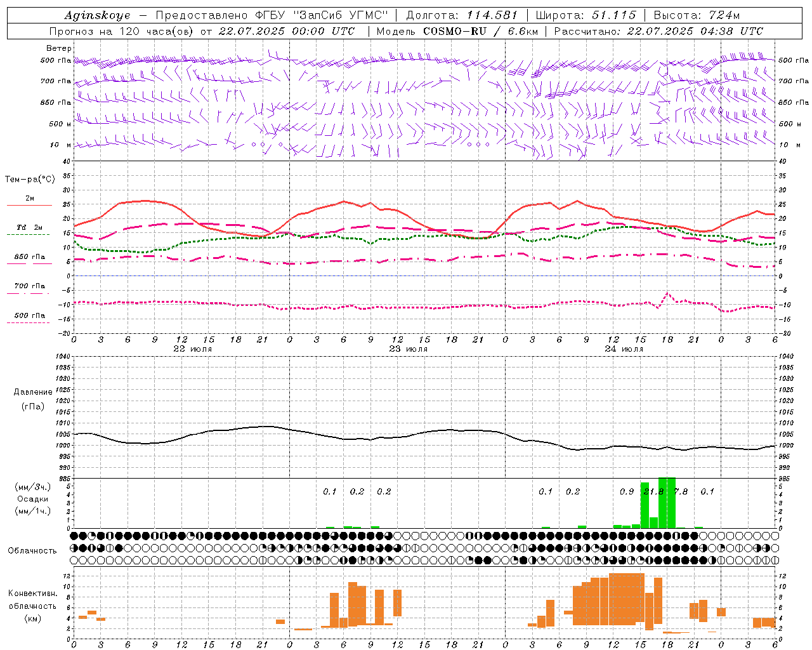Image resolution: width=812 pixels, height=650 pixels.
Task: Click the "850 гПа" temperature legend label
Action: point(29,257)
